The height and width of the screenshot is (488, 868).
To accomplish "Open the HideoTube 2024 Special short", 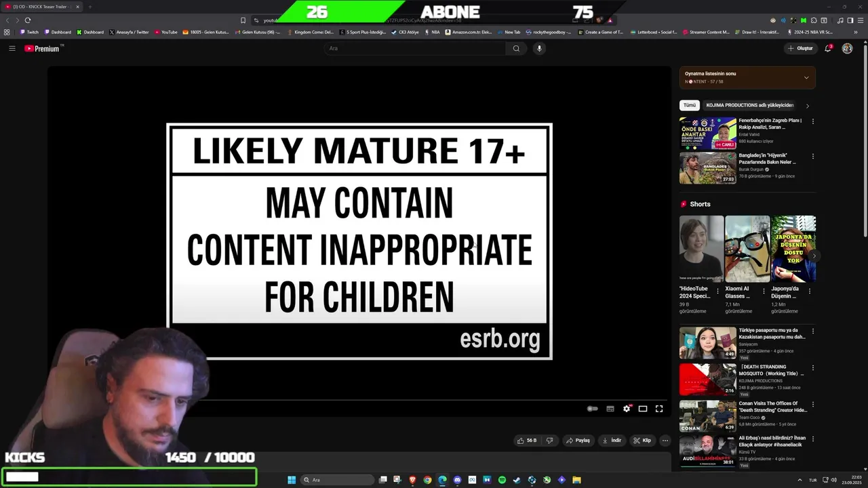I will click(x=701, y=249).
